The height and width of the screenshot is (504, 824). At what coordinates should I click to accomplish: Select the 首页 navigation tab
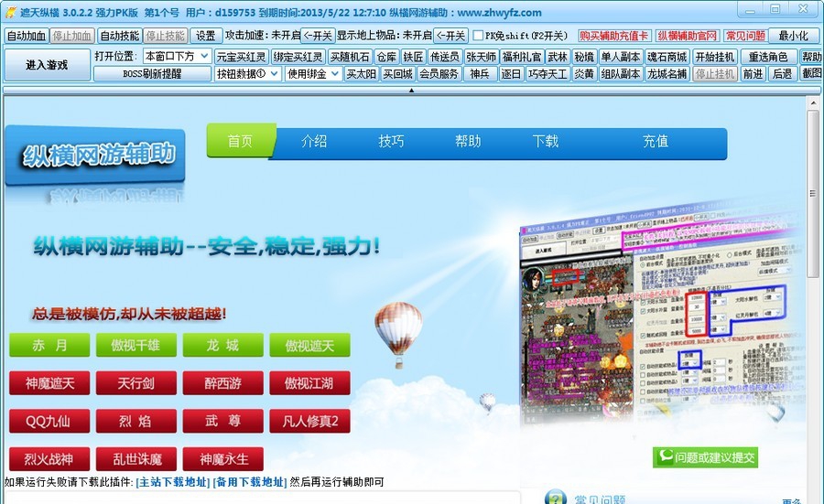240,141
